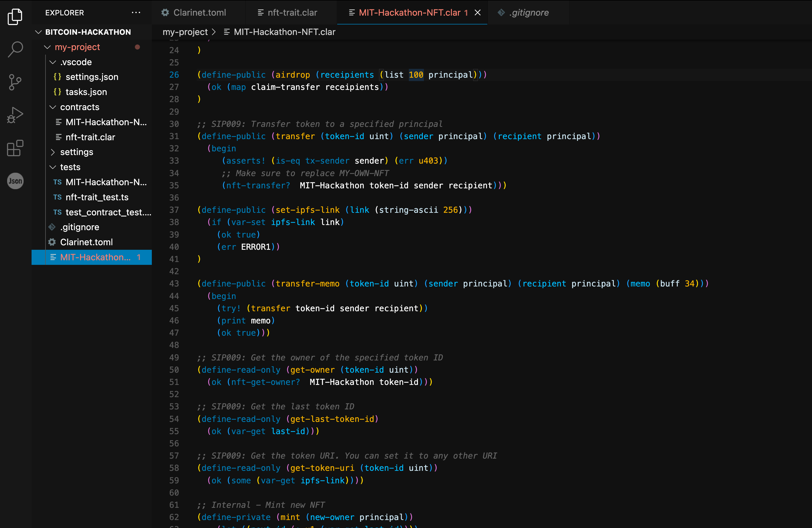The height and width of the screenshot is (528, 812).
Task: Open the Search view icon
Action: (15, 49)
